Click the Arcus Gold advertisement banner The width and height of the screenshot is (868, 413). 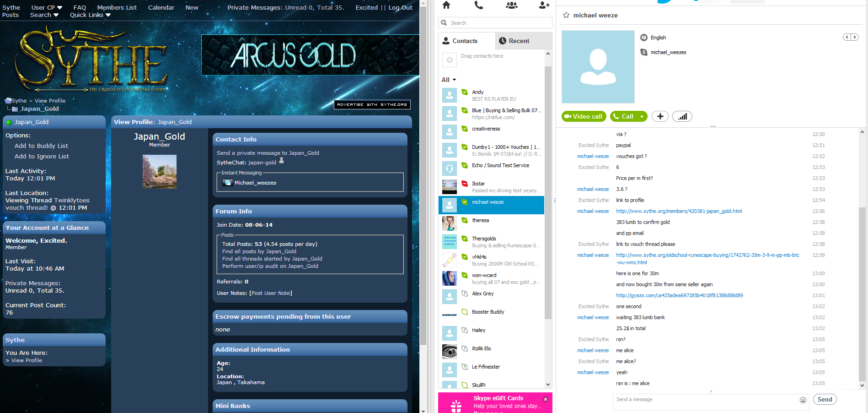click(x=311, y=55)
